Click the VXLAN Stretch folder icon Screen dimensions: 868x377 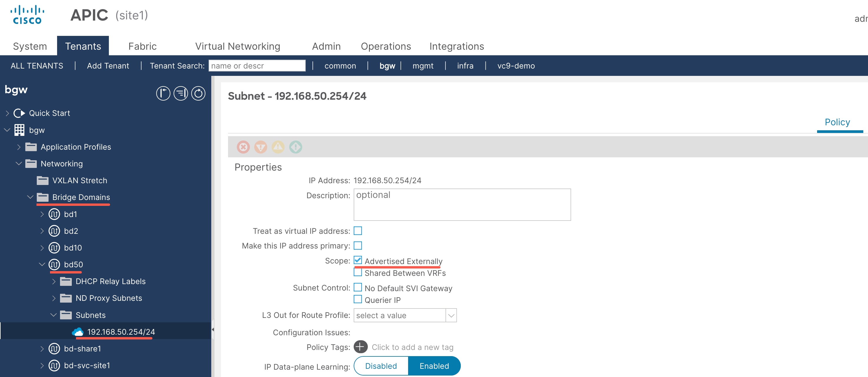click(42, 181)
